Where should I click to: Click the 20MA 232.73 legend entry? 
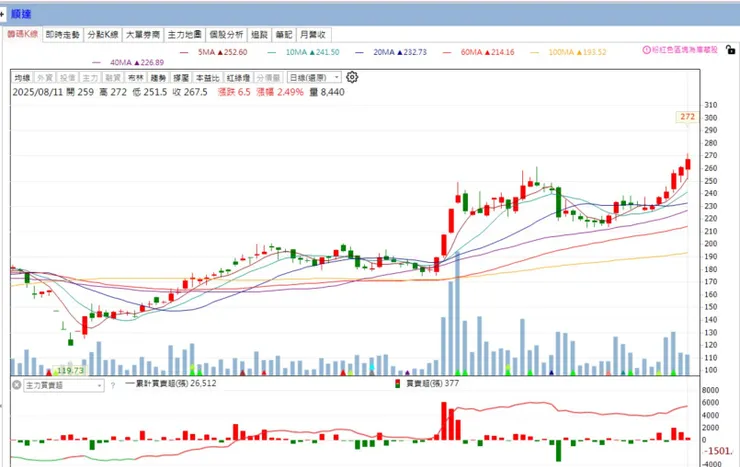(x=391, y=52)
